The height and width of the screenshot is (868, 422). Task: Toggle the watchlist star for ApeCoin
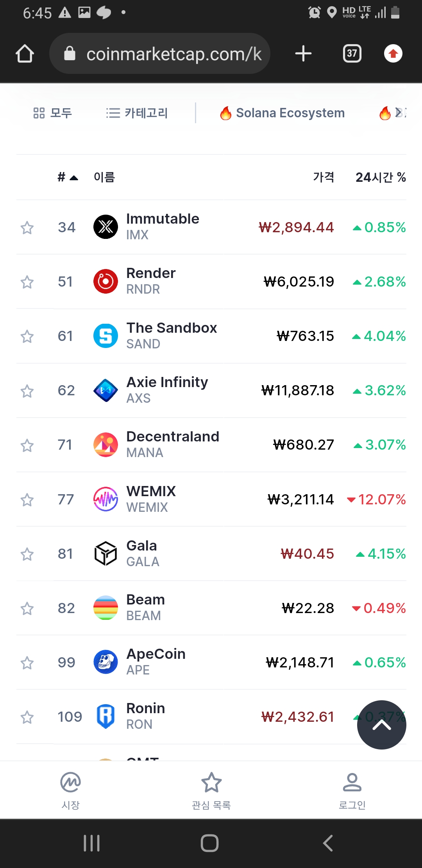[x=27, y=663]
